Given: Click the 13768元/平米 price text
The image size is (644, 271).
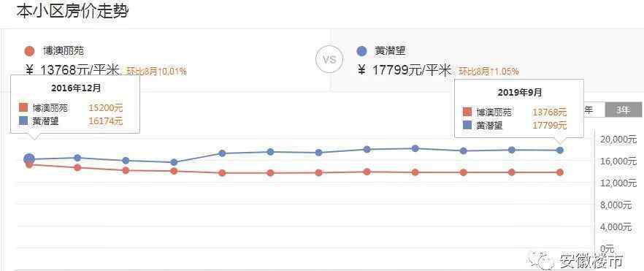Looking at the screenshot, I should click(80, 70).
